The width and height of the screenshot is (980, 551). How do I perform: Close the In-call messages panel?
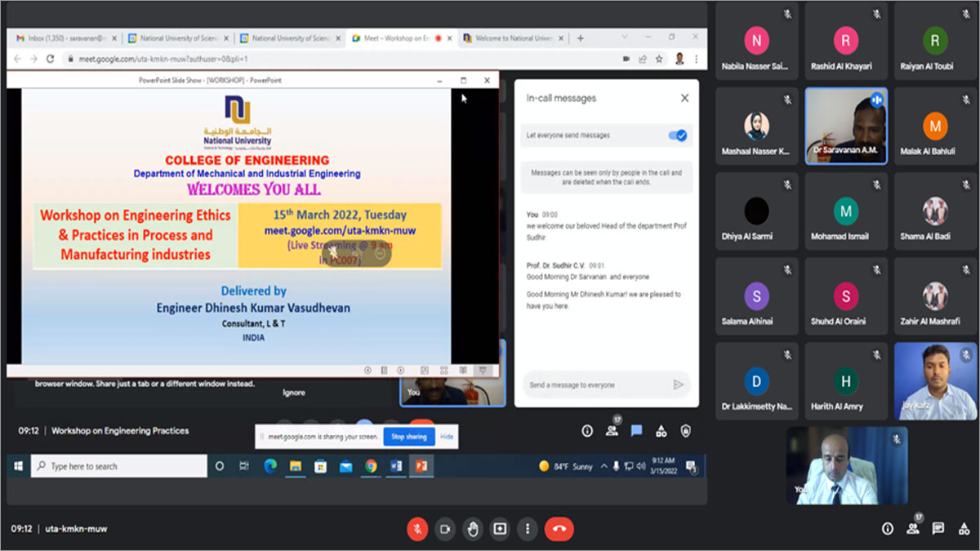[x=684, y=98]
